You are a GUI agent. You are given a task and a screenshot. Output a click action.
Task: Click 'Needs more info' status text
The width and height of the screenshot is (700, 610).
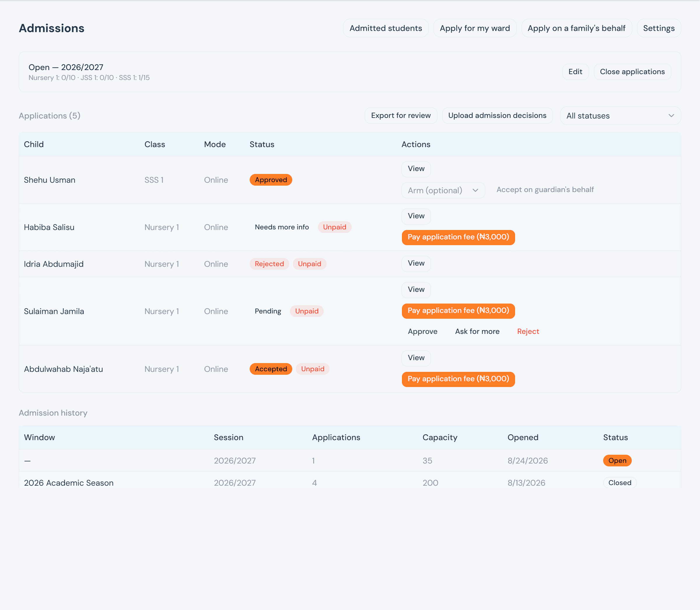click(x=282, y=227)
